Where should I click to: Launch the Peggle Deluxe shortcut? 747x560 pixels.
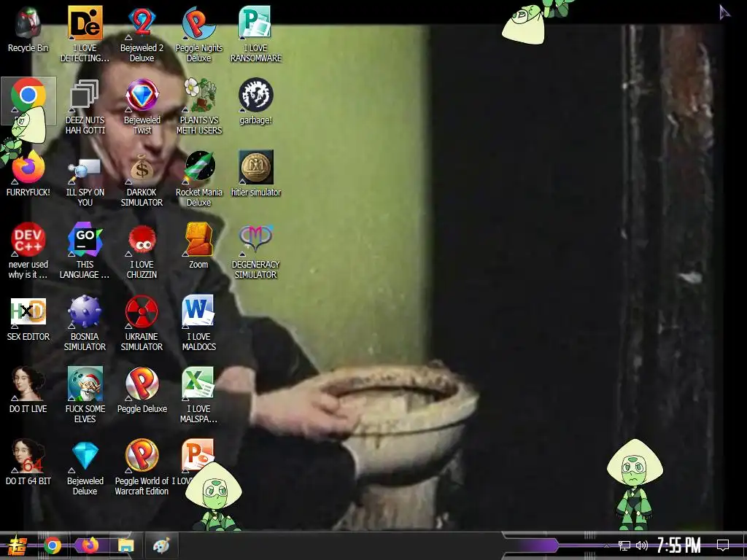[x=142, y=391]
